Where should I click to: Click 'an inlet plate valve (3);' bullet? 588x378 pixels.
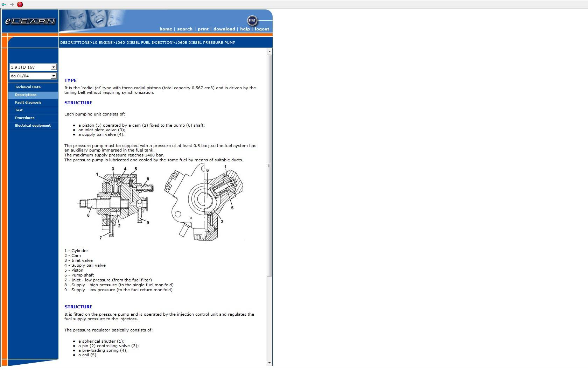[102, 130]
